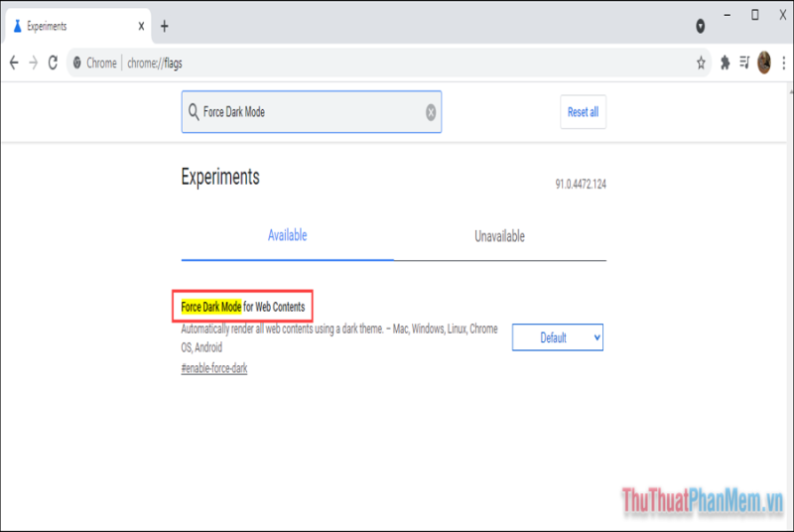Image resolution: width=794 pixels, height=532 pixels.
Task: Open Chrome's three-dot menu
Action: coord(784,63)
